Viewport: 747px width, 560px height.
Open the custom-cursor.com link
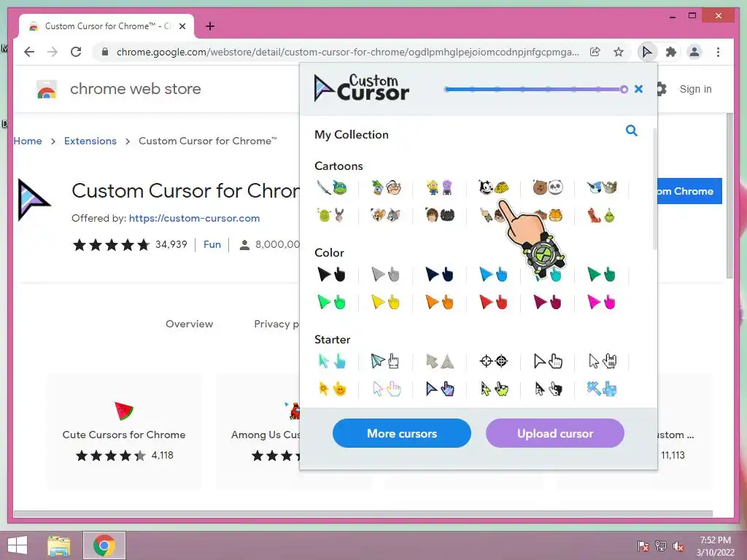click(x=194, y=218)
